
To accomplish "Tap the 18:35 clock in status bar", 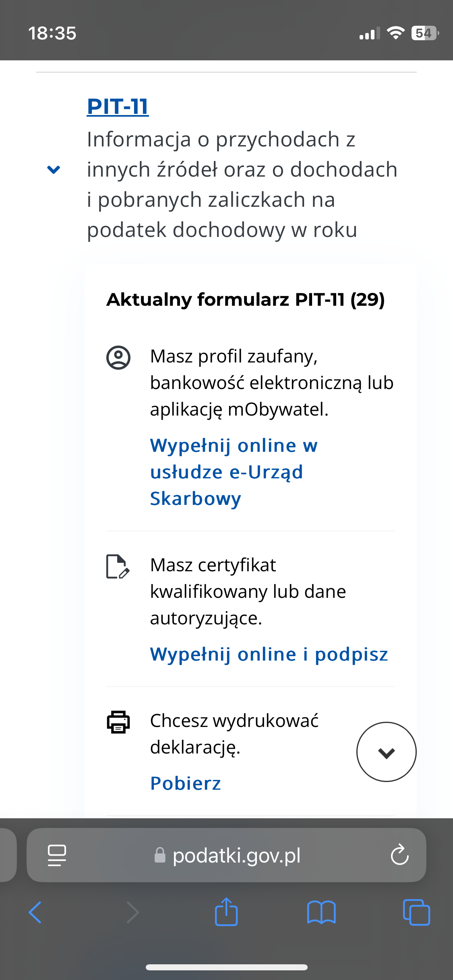I will [x=52, y=33].
